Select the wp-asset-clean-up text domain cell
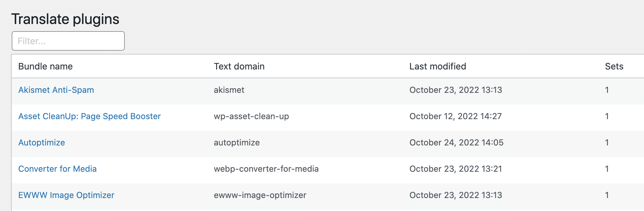 (x=251, y=116)
